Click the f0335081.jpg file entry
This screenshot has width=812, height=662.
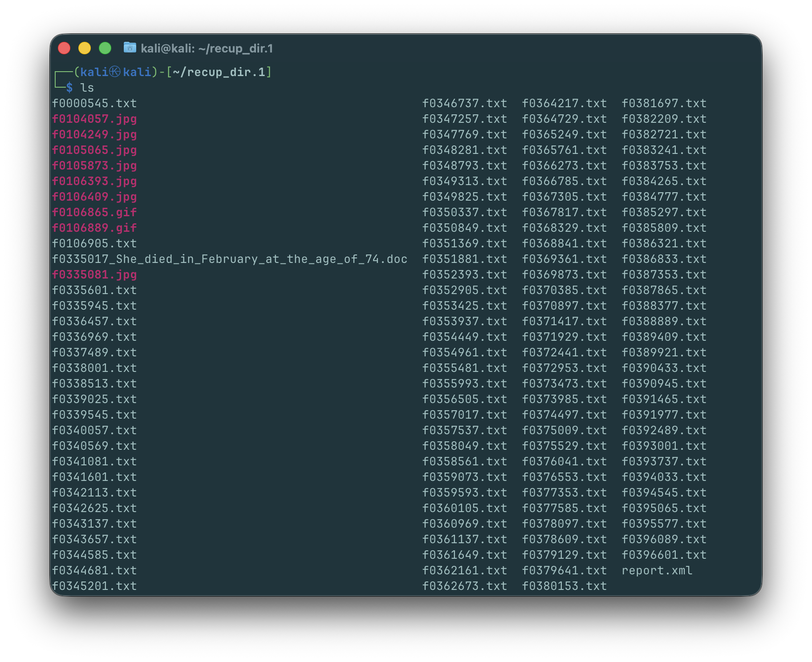[94, 274]
